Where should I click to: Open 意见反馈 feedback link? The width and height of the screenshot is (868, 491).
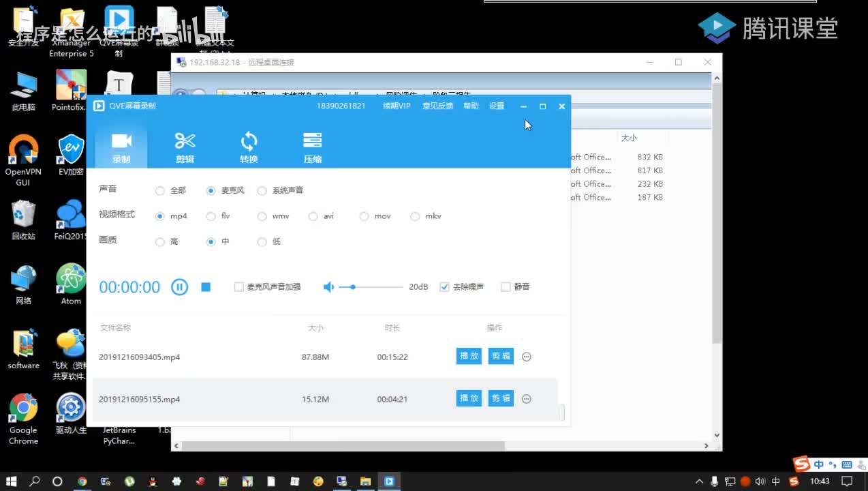(x=438, y=106)
